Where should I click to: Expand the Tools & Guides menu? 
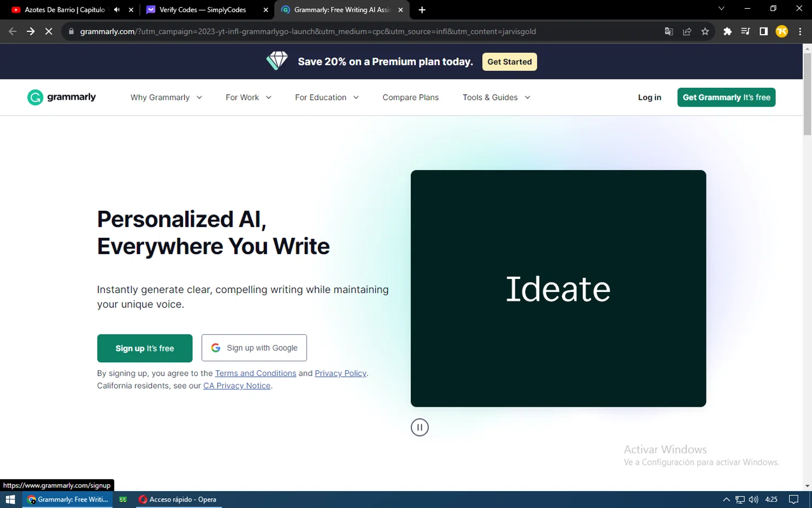(496, 97)
